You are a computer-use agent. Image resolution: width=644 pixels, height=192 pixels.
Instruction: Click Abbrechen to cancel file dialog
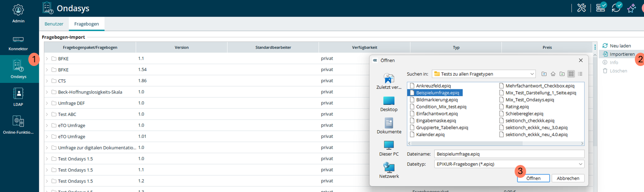point(568,178)
